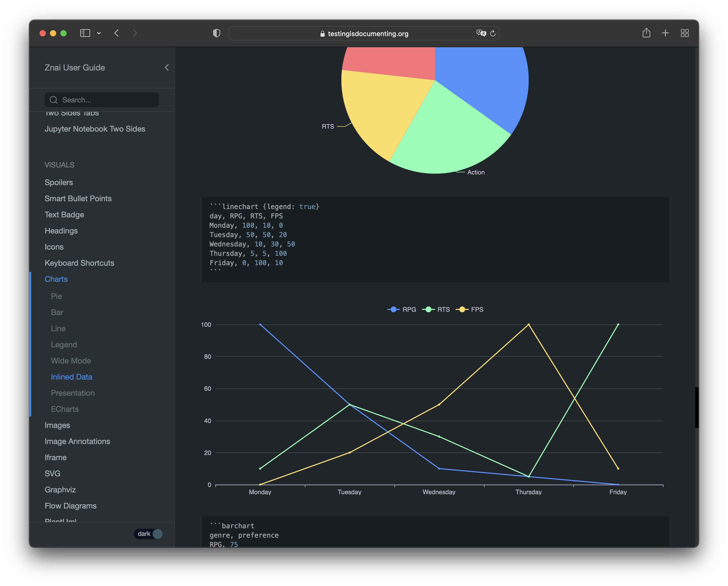Click the translate page icon
The image size is (728, 586).
pyautogui.click(x=481, y=33)
